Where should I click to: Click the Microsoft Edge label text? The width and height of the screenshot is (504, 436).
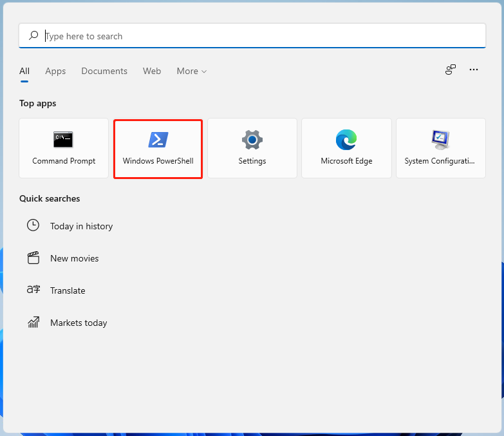(x=346, y=161)
